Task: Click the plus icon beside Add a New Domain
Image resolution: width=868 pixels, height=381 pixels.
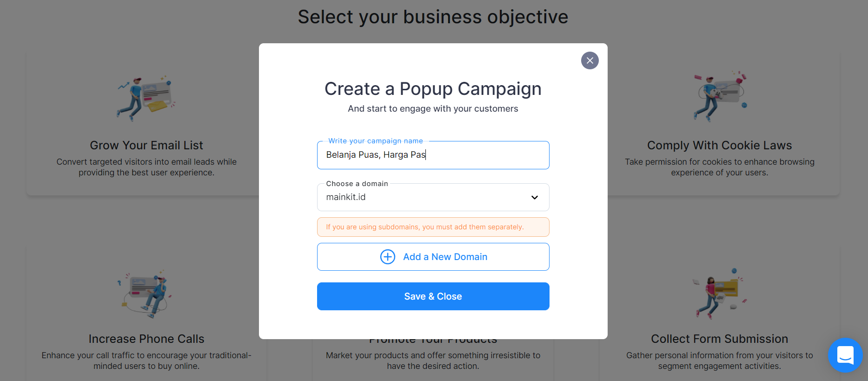Action: tap(388, 256)
